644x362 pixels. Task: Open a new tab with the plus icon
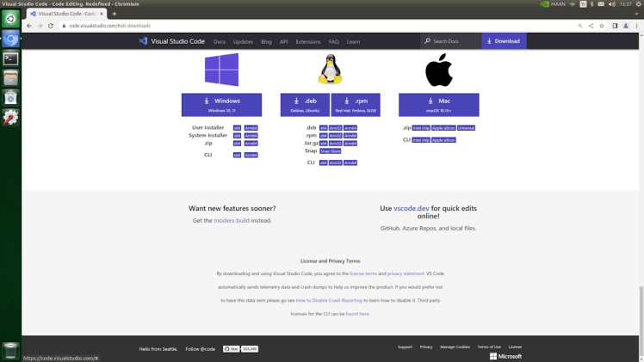click(115, 14)
